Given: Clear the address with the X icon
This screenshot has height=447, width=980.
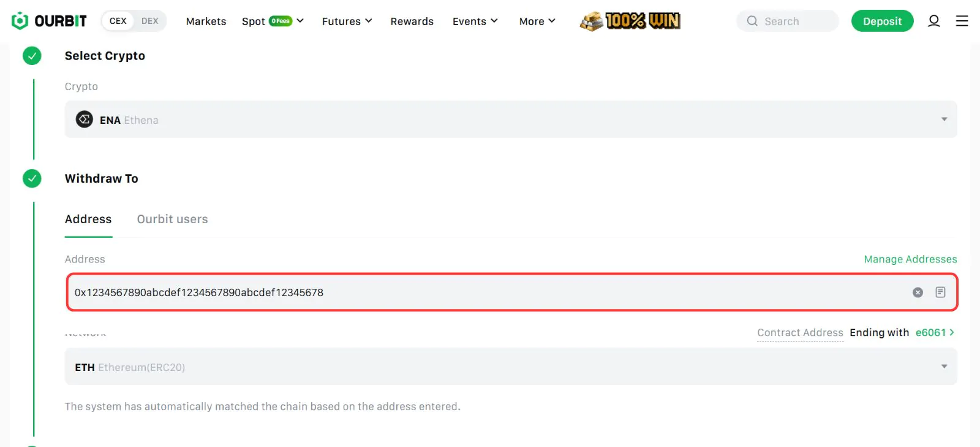Looking at the screenshot, I should click(x=918, y=292).
